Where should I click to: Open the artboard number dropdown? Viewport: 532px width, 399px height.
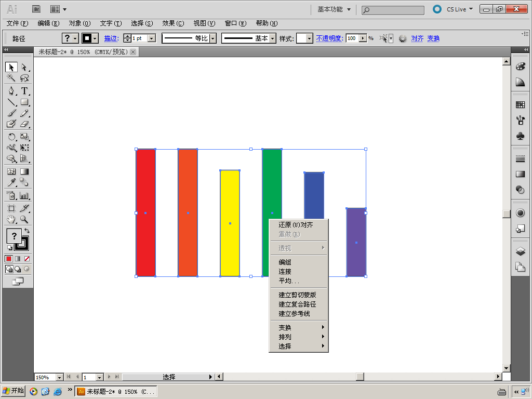pyautogui.click(x=99, y=377)
